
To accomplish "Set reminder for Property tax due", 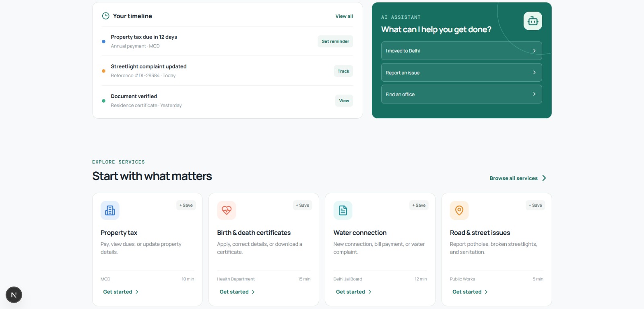I will pos(335,41).
